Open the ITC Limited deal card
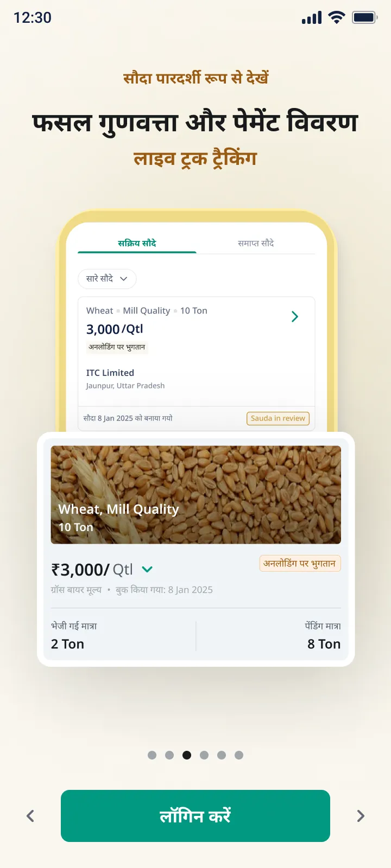The height and width of the screenshot is (868, 391). click(197, 364)
